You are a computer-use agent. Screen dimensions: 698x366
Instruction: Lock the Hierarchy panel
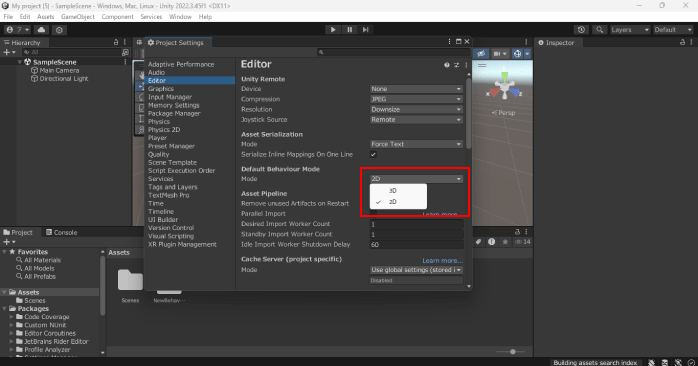116,42
